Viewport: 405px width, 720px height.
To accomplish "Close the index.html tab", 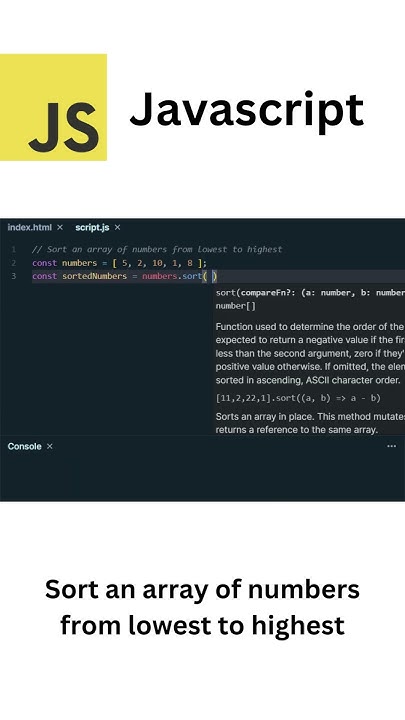I will tap(60, 227).
